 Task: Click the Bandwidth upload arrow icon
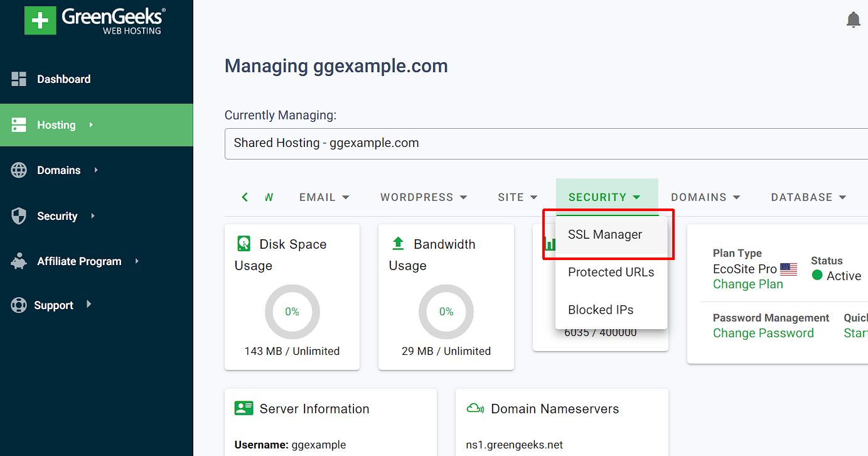coord(398,244)
